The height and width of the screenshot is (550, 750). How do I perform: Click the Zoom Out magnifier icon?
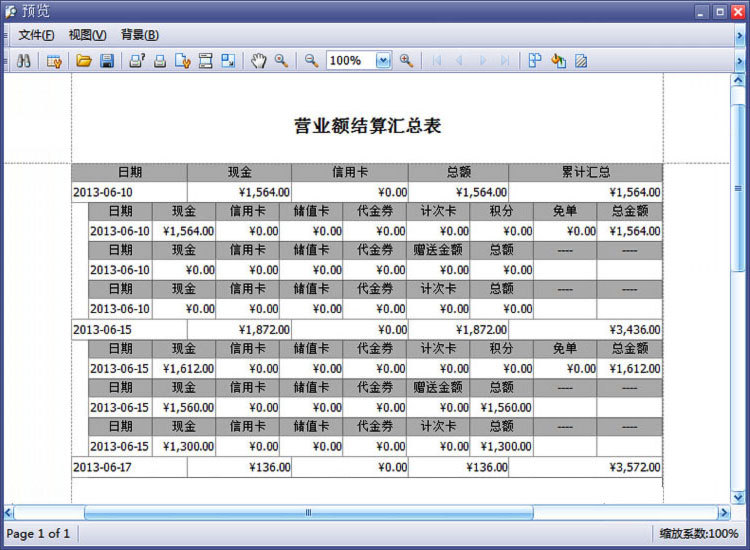311,61
